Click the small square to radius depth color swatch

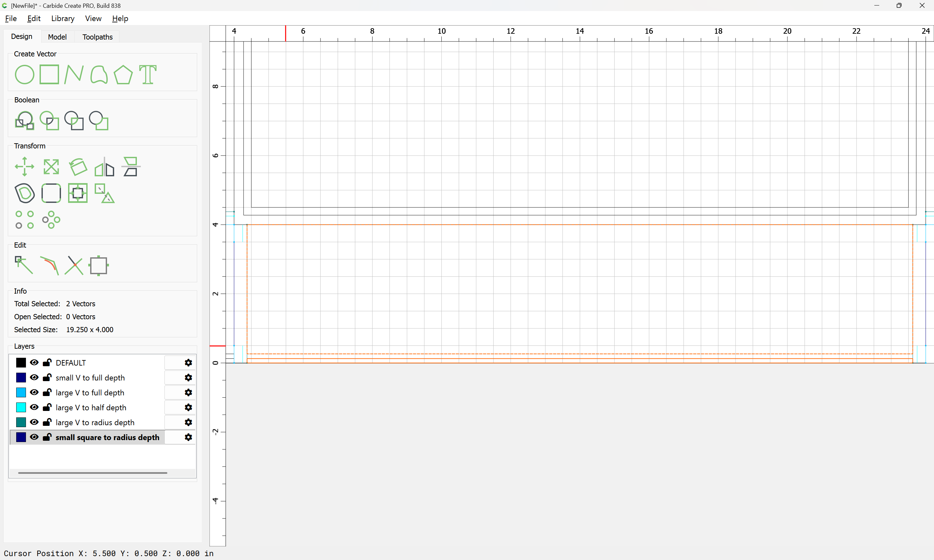click(21, 437)
